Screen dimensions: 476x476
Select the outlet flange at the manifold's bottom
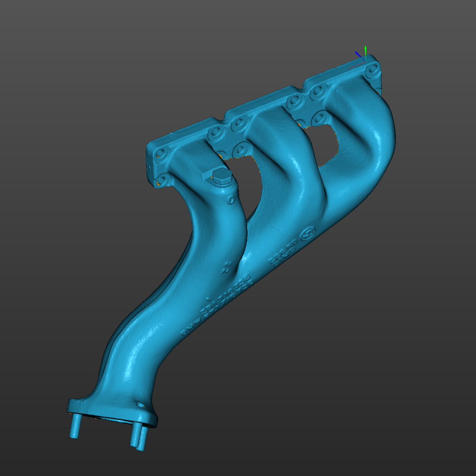pyautogui.click(x=112, y=413)
